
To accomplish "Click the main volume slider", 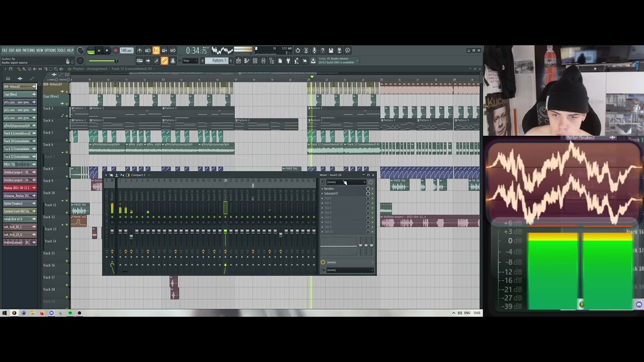I will (110, 61).
